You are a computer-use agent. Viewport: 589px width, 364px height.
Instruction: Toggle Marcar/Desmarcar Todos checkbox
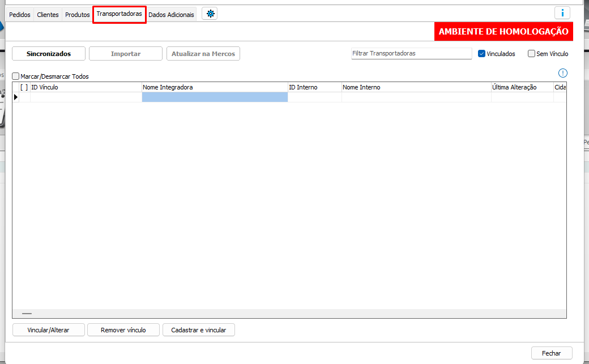click(x=16, y=76)
